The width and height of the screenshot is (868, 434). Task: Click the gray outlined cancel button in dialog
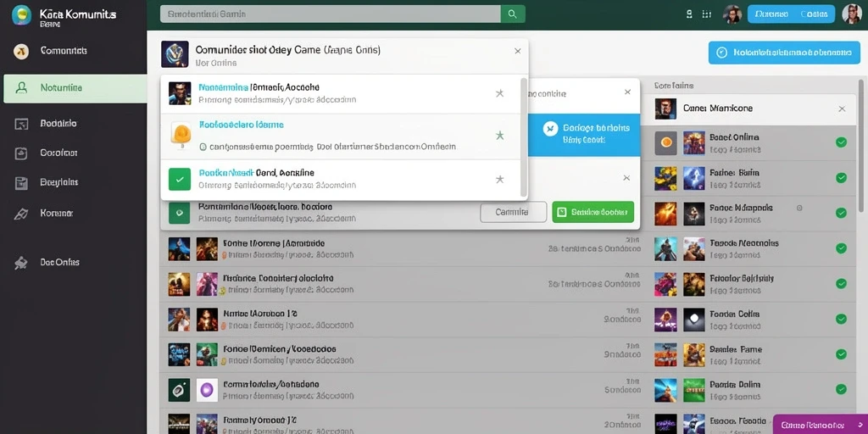click(513, 212)
